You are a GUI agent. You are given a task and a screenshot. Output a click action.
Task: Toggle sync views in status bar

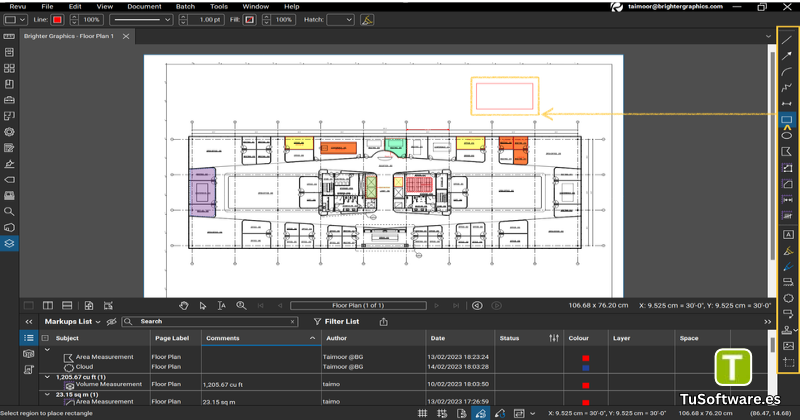click(519, 413)
